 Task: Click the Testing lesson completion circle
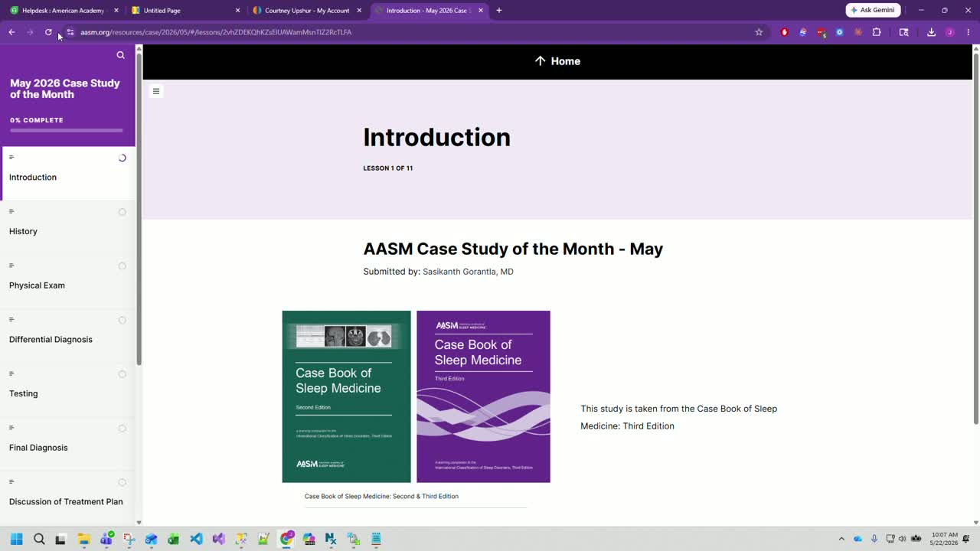coord(122,374)
